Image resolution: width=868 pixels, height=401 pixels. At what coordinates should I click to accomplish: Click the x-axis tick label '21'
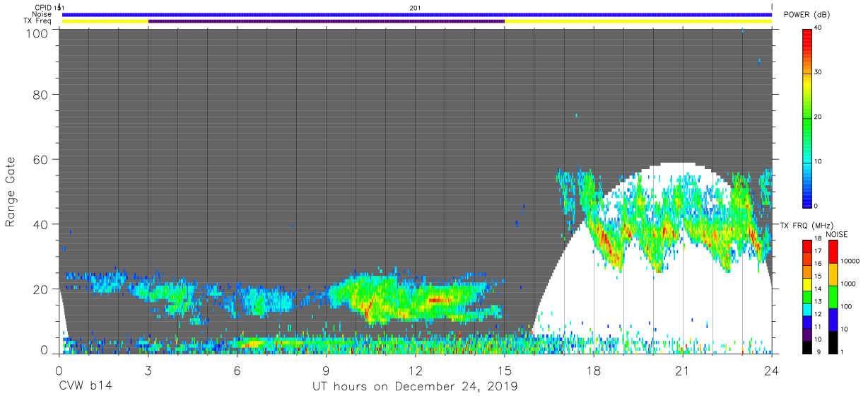pos(683,370)
